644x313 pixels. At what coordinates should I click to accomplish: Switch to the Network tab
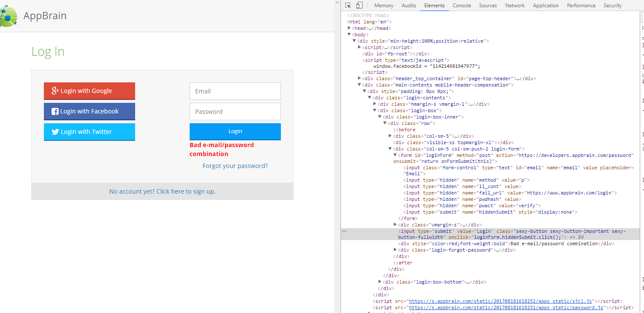515,6
